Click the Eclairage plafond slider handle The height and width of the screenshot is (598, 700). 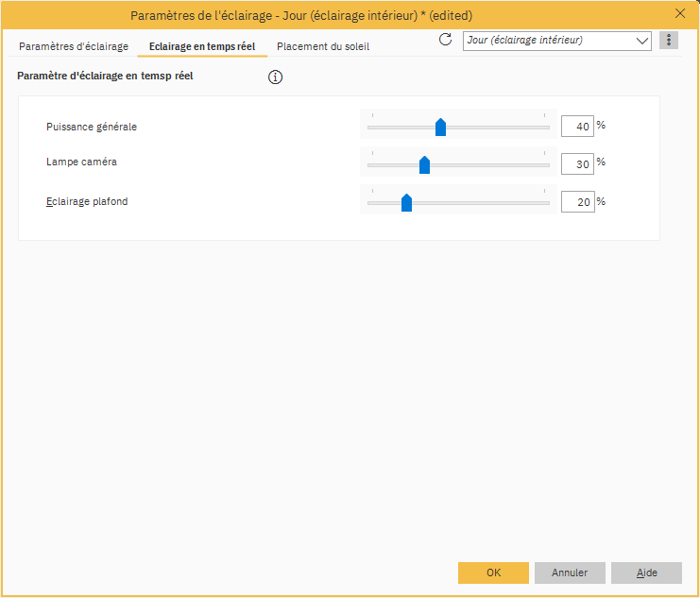406,202
